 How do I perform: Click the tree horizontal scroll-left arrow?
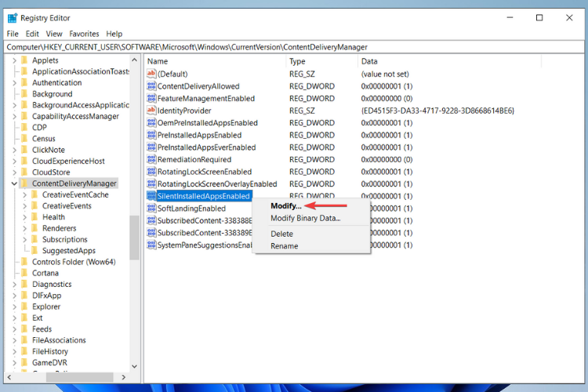(9, 377)
